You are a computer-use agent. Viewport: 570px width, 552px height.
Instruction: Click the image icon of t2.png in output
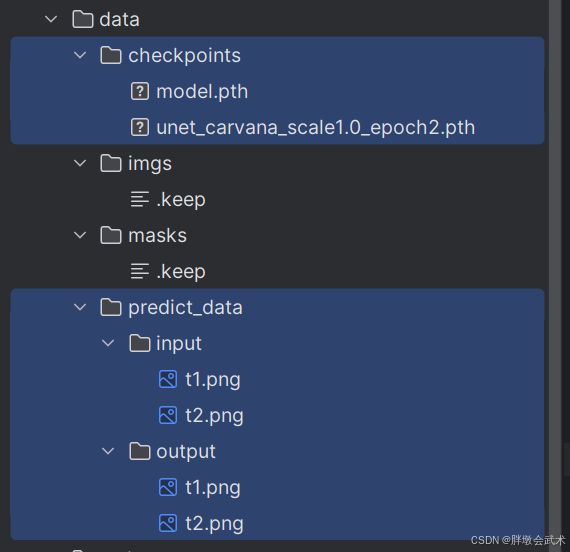(x=168, y=523)
